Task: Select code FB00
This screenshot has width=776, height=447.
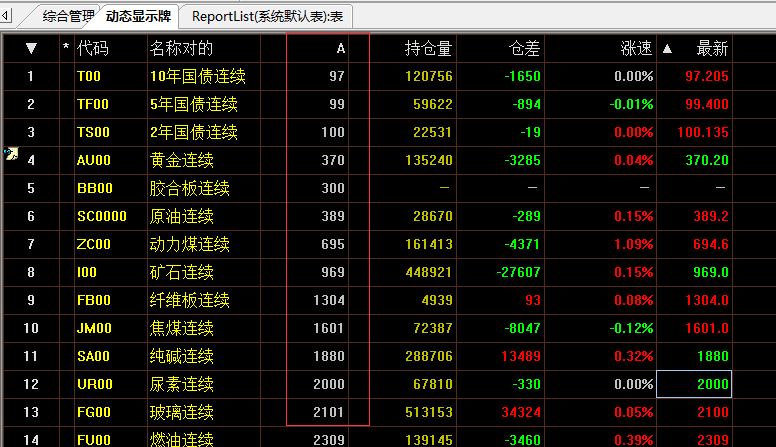Action: (94, 300)
